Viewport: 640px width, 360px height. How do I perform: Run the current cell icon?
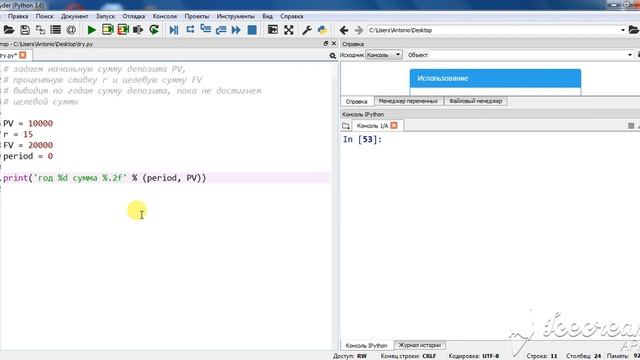click(x=108, y=30)
